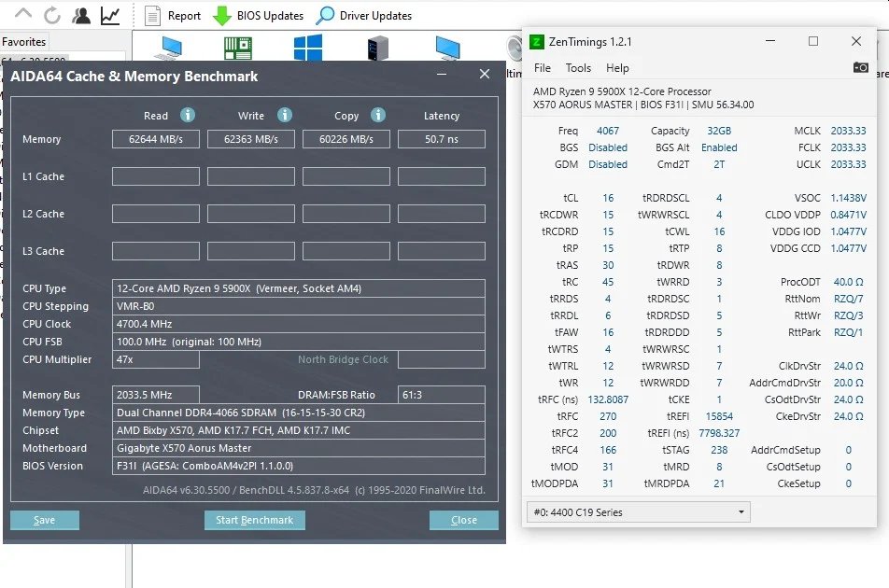889x588 pixels.
Task: Open the Help menu in ZenTimings
Action: pyautogui.click(x=617, y=68)
